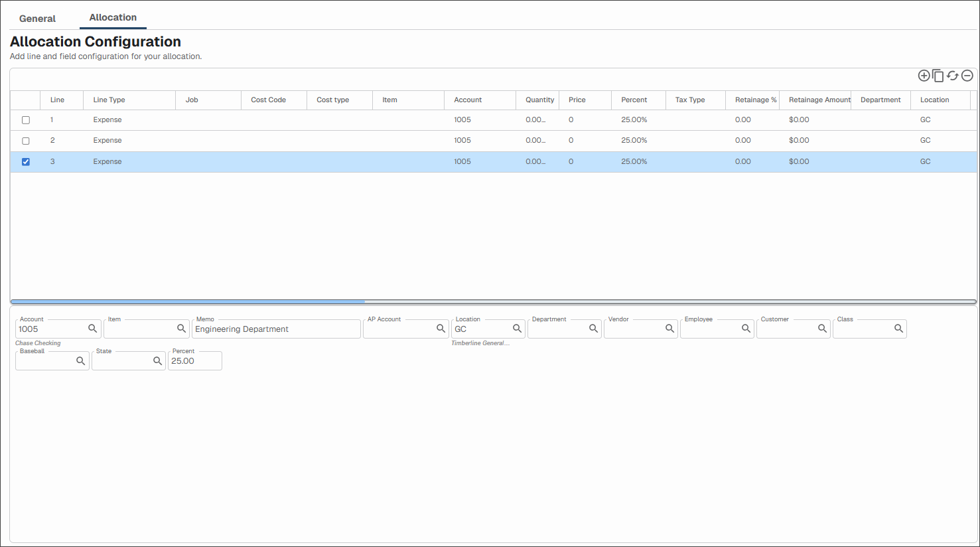Click the Cost Code column header
The height and width of the screenshot is (547, 980).
click(x=274, y=100)
